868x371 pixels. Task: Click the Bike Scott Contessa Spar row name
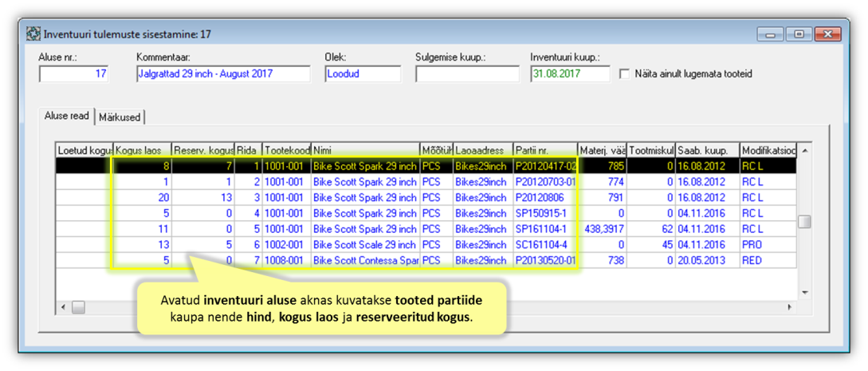click(365, 260)
